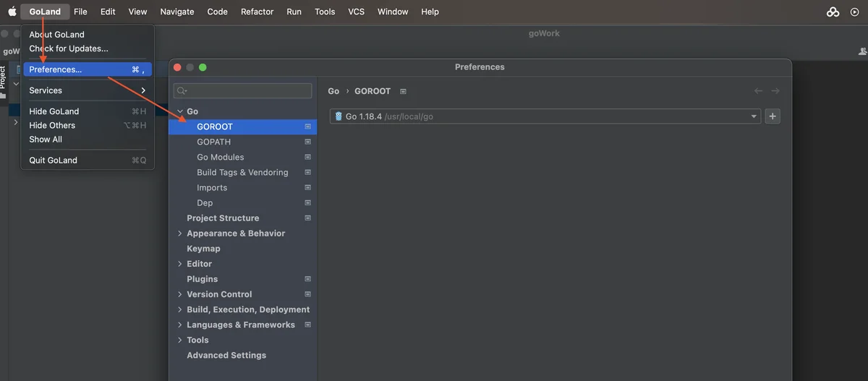The width and height of the screenshot is (868, 381).
Task: Open the Edit menu
Action: 108,12
